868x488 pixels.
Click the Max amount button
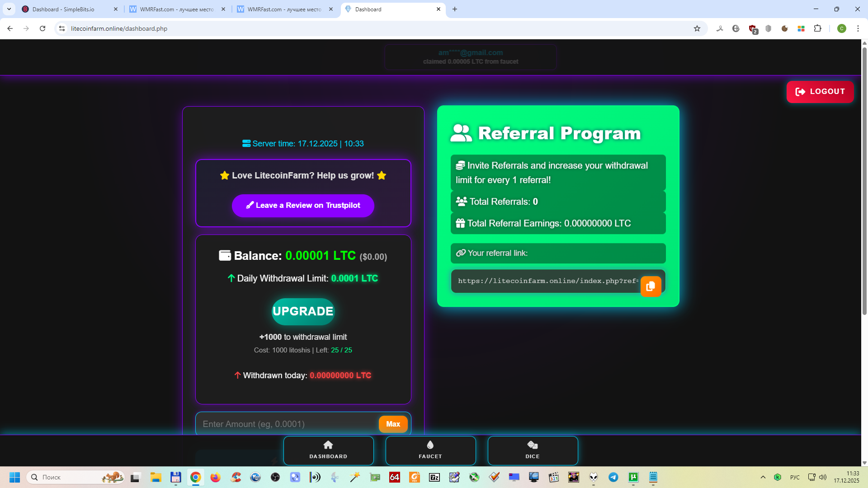tap(393, 424)
